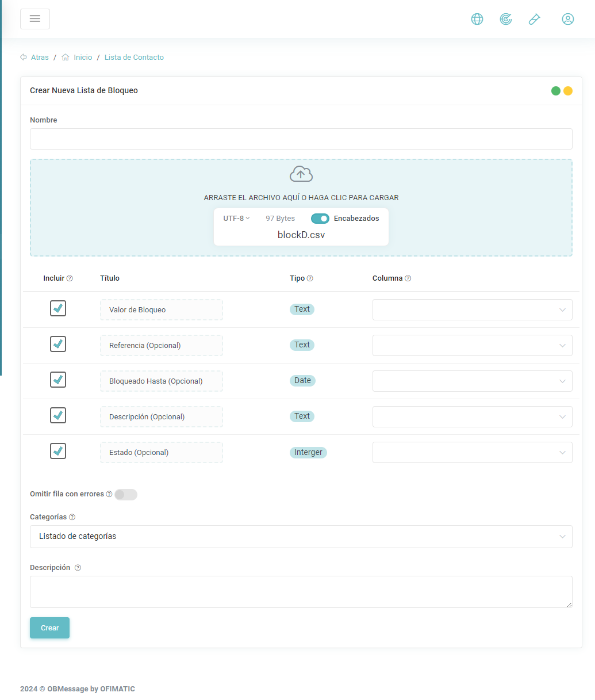Uncheck the Valor de Bloqueo checkbox

tap(58, 308)
